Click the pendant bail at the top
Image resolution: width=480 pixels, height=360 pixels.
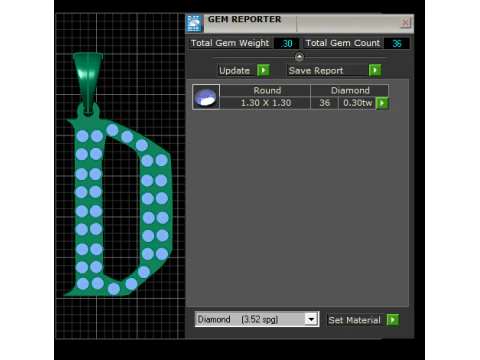(x=88, y=82)
